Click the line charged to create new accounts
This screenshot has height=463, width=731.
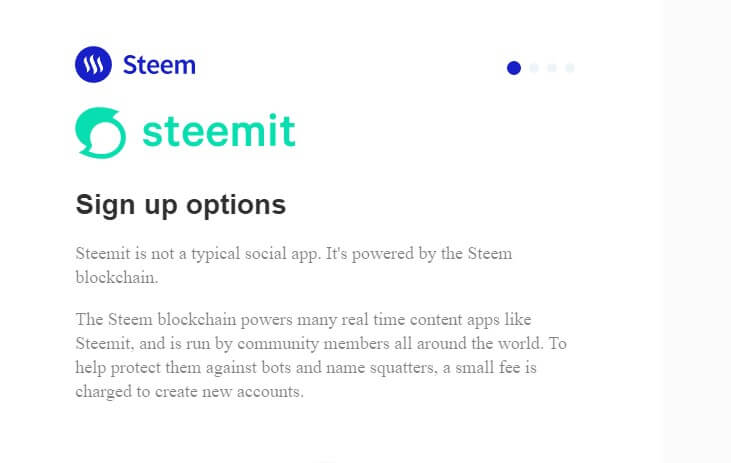(189, 392)
